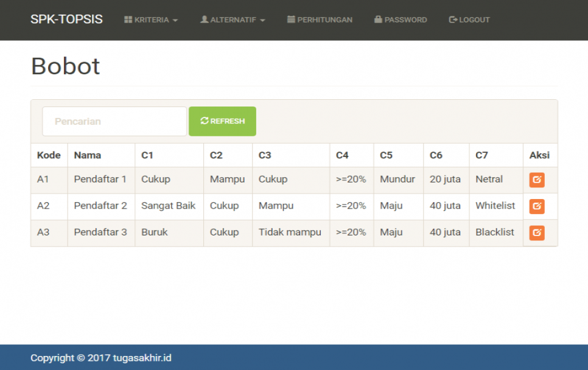Click the refresh icon inside the green button
The height and width of the screenshot is (370, 588).
(x=205, y=120)
